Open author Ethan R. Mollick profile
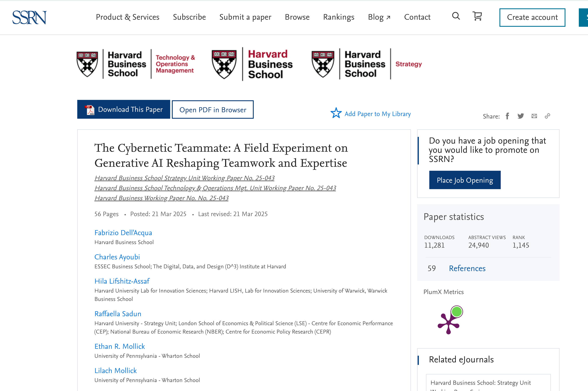The height and width of the screenshot is (391, 588). (x=120, y=346)
